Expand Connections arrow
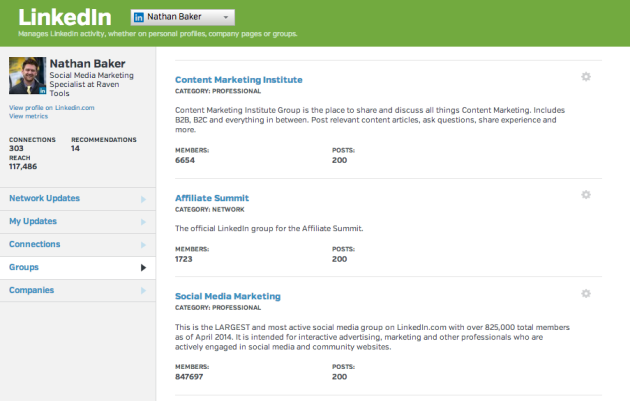The height and width of the screenshot is (401, 630). pos(143,245)
